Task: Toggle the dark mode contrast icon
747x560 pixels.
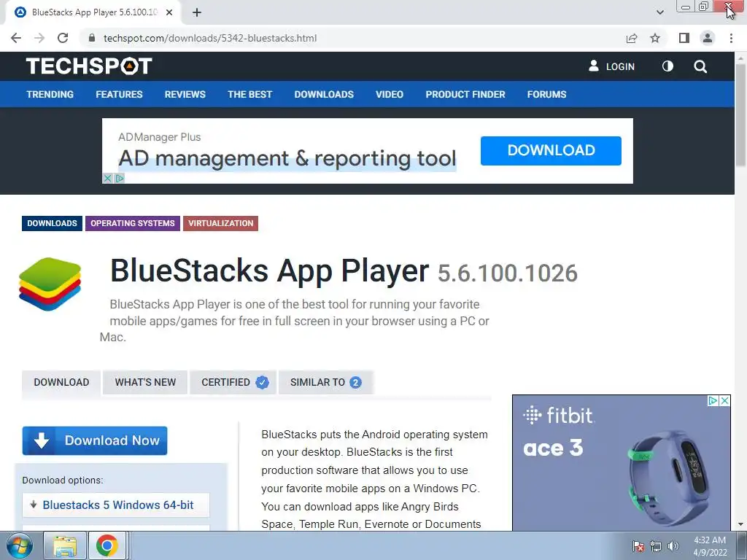Action: pyautogui.click(x=667, y=66)
